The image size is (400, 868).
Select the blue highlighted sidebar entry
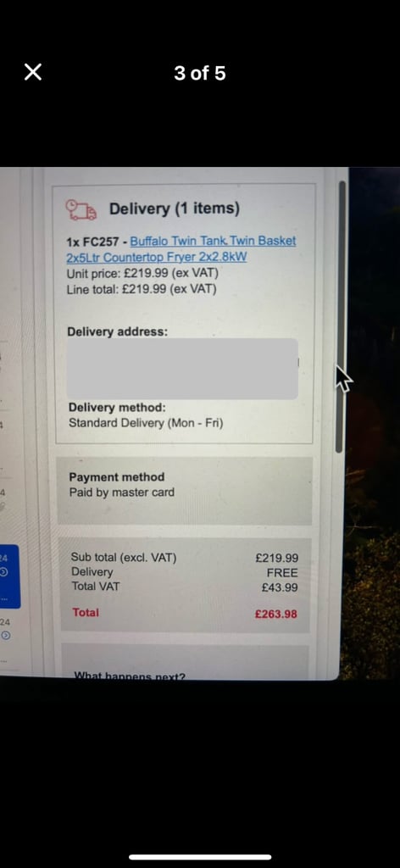point(10,576)
